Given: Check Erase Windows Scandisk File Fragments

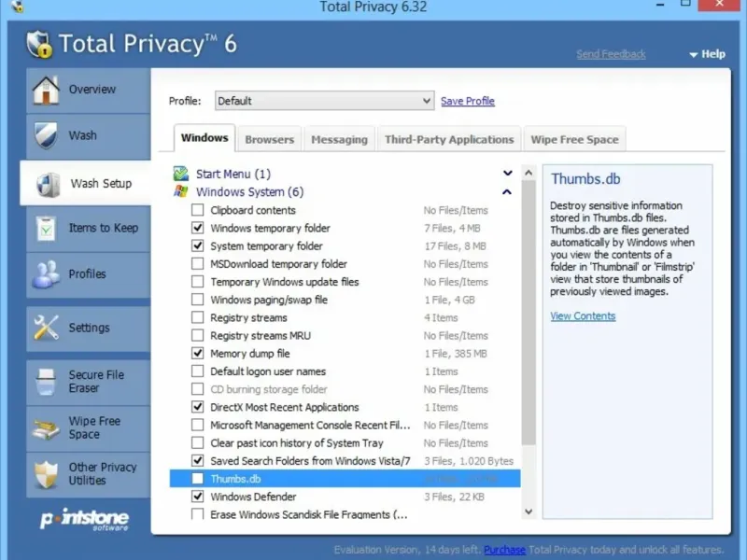Looking at the screenshot, I should click(x=197, y=514).
